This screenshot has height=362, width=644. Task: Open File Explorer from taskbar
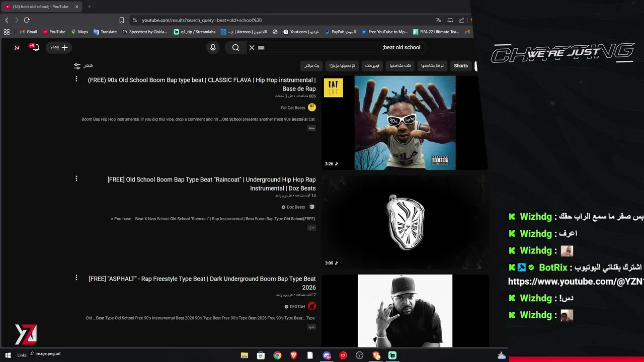(x=245, y=355)
